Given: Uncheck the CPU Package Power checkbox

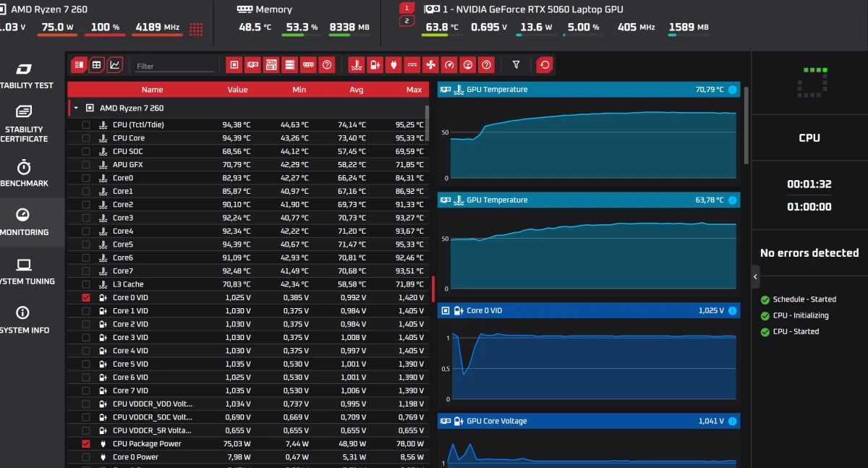Looking at the screenshot, I should point(86,443).
